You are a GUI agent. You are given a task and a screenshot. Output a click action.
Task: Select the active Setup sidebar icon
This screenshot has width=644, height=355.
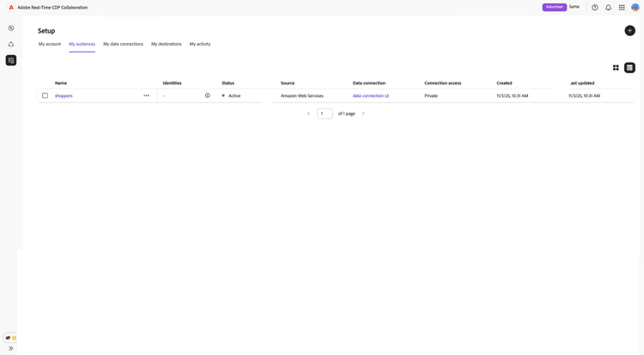click(x=11, y=60)
